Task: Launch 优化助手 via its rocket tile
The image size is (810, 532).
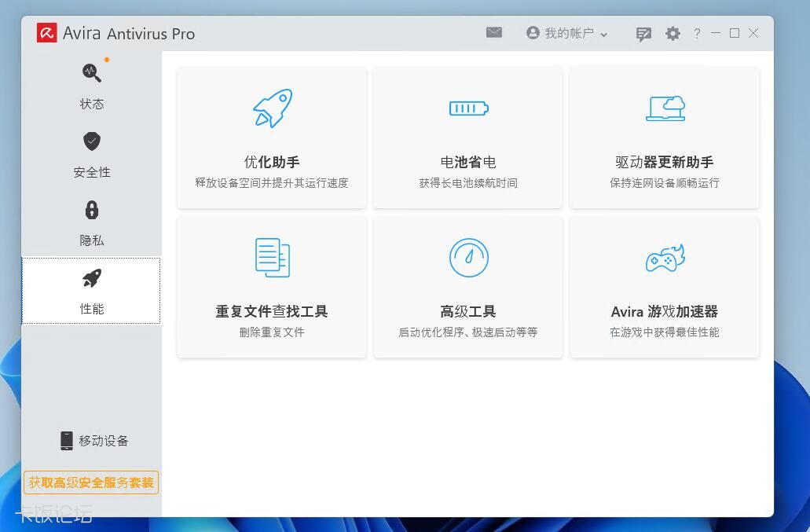Action: pyautogui.click(x=271, y=138)
